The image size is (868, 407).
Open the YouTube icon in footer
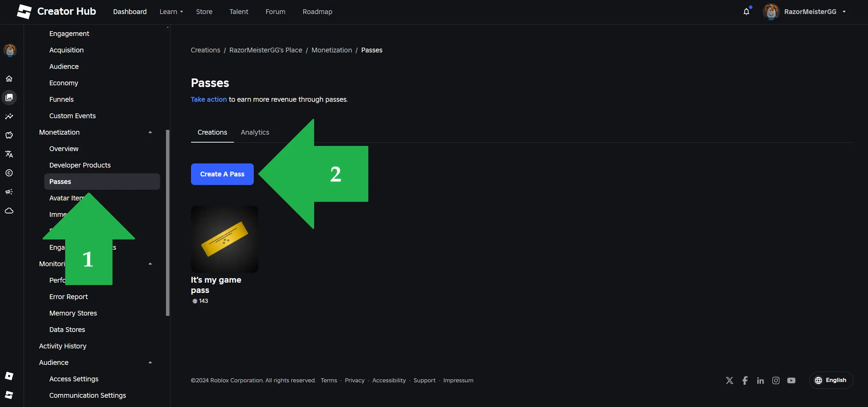pos(791,380)
